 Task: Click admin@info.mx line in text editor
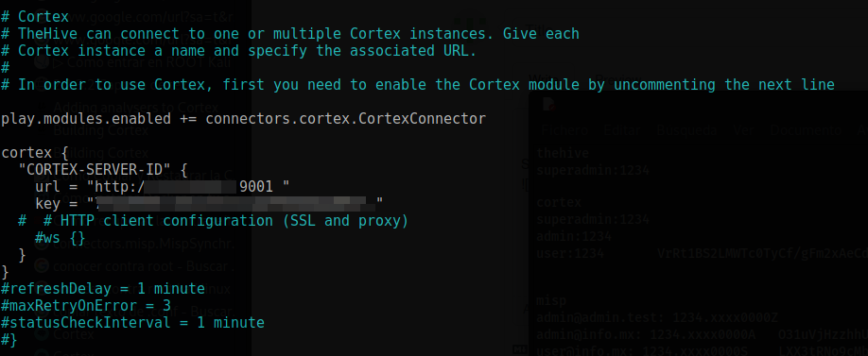[646, 335]
